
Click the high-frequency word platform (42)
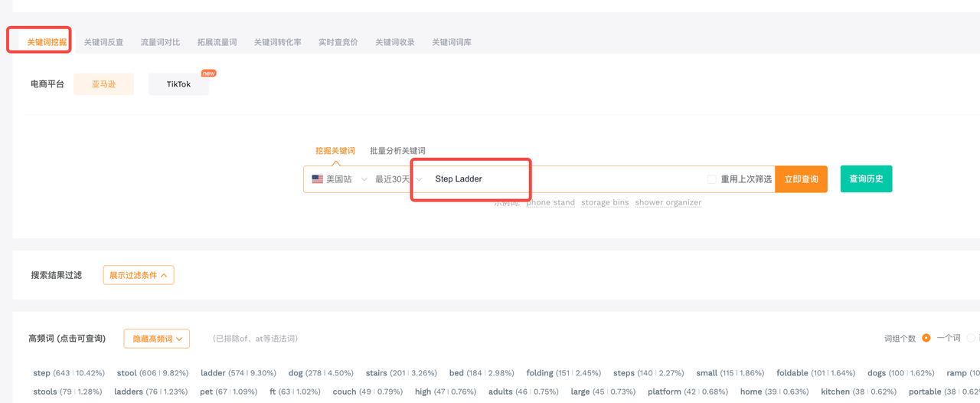click(x=688, y=392)
